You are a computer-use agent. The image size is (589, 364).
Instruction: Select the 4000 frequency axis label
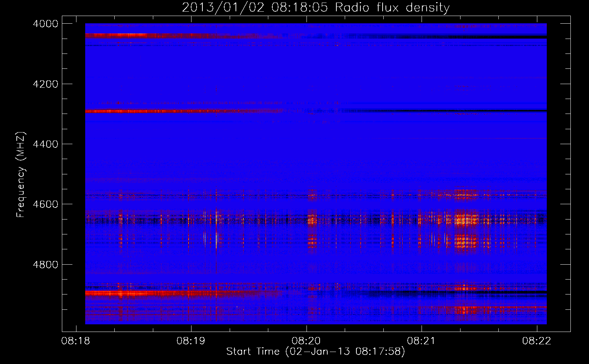click(46, 24)
